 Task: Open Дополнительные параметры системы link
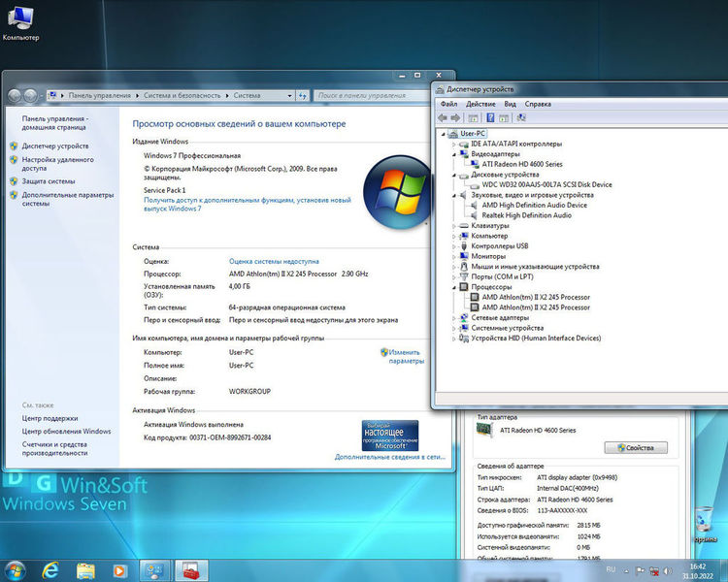pos(68,199)
